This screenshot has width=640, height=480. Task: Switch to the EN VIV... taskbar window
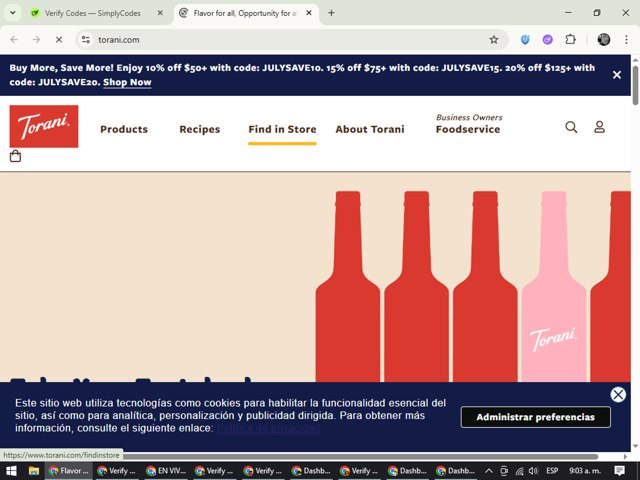click(x=167, y=471)
